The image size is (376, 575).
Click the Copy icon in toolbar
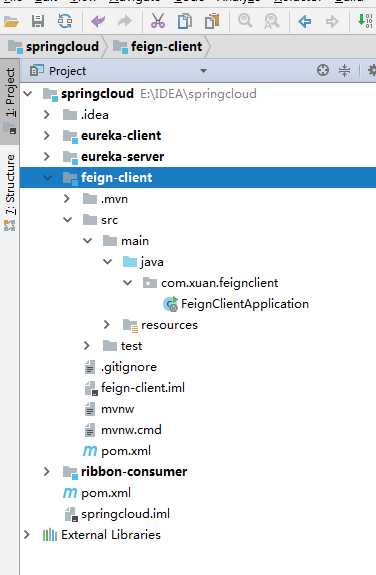coord(185,22)
